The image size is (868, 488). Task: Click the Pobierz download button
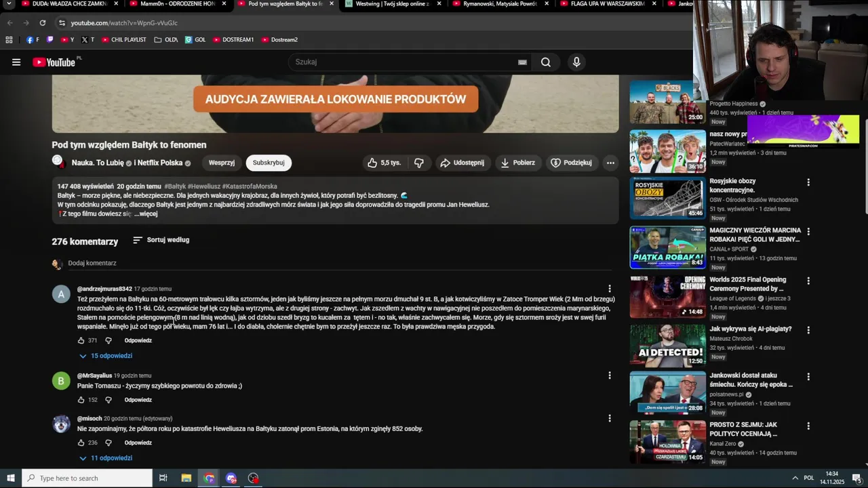pos(518,163)
